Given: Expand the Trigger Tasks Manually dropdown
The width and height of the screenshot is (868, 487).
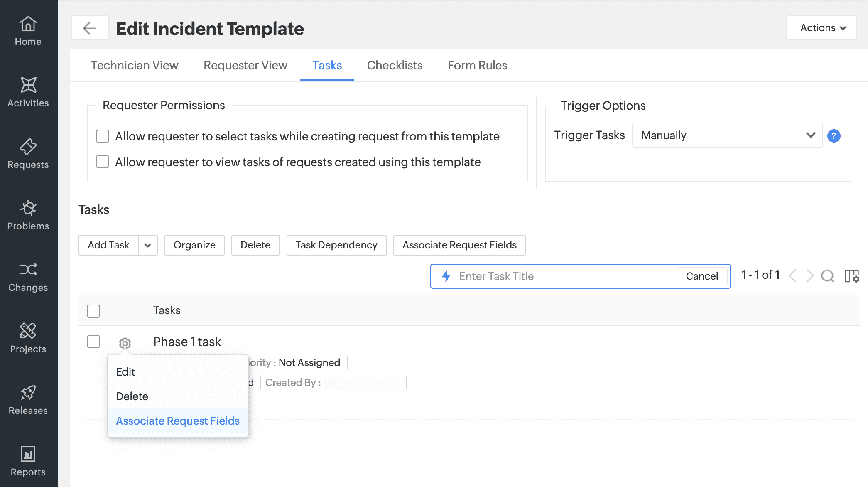Looking at the screenshot, I should [727, 135].
